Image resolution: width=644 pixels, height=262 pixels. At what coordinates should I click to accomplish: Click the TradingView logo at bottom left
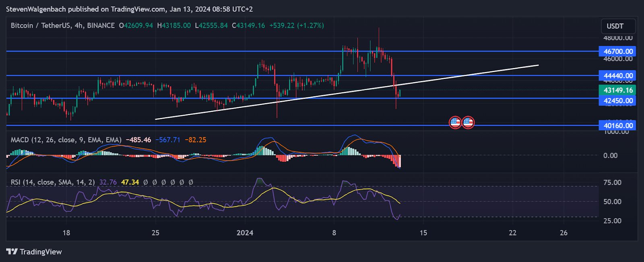pos(34,252)
